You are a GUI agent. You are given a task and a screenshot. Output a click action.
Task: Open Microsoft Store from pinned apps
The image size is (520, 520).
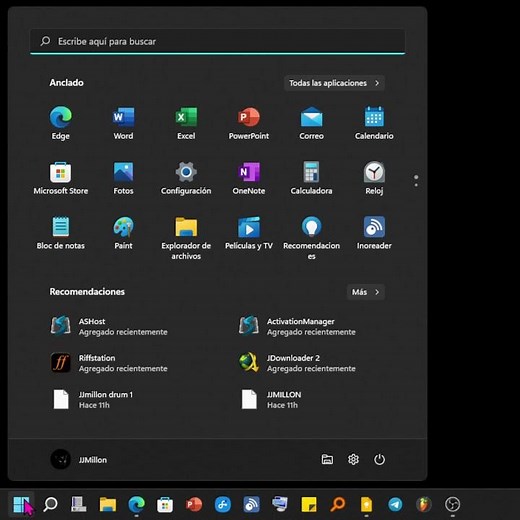tap(60, 178)
